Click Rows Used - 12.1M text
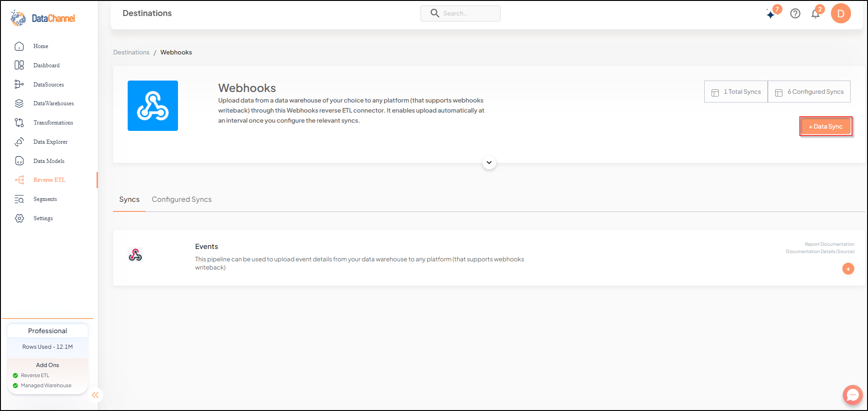Image resolution: width=868 pixels, height=411 pixels. (x=48, y=347)
